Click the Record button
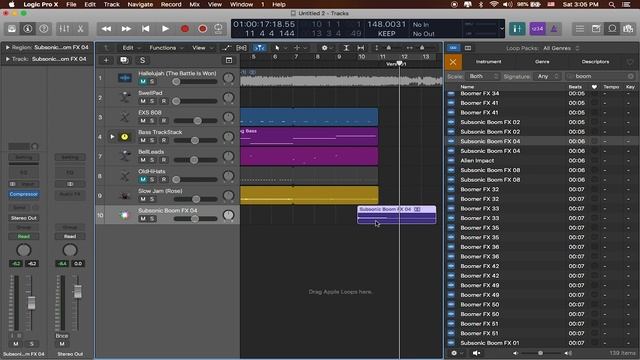This screenshot has width=640, height=360. (185, 29)
